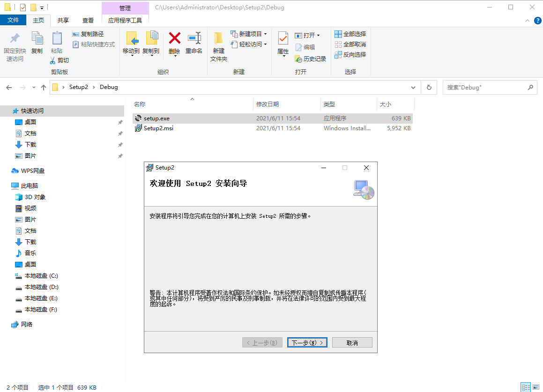Open the address bar history dropdown
543x392 pixels.
[x=413, y=88]
